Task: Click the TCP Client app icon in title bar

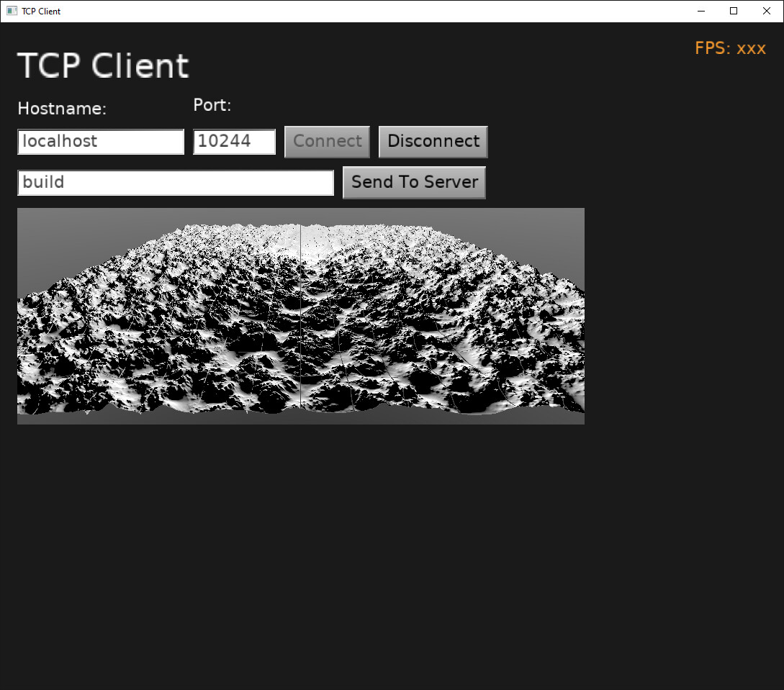Action: [x=12, y=11]
